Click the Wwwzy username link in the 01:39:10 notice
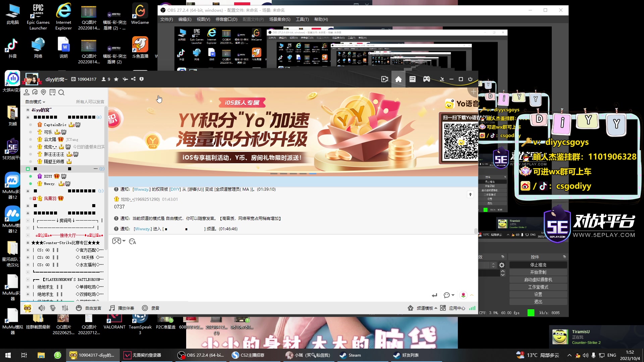Image resolution: width=644 pixels, height=362 pixels. pyautogui.click(x=142, y=189)
